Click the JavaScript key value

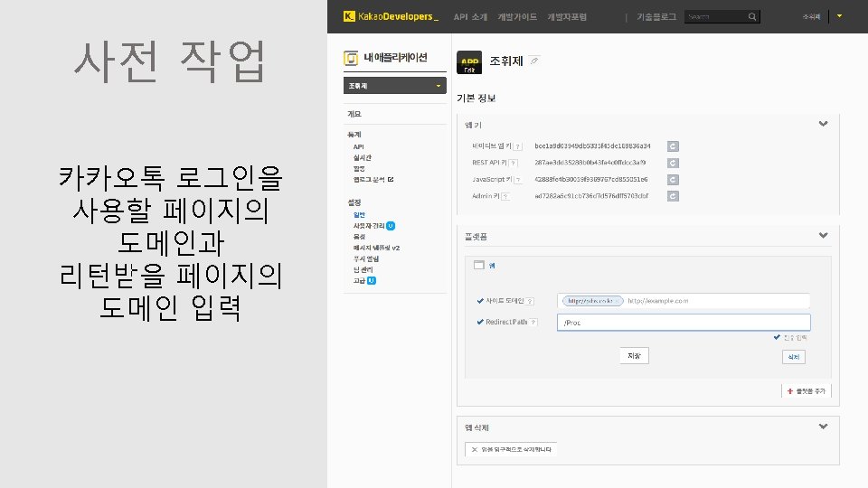click(x=591, y=179)
